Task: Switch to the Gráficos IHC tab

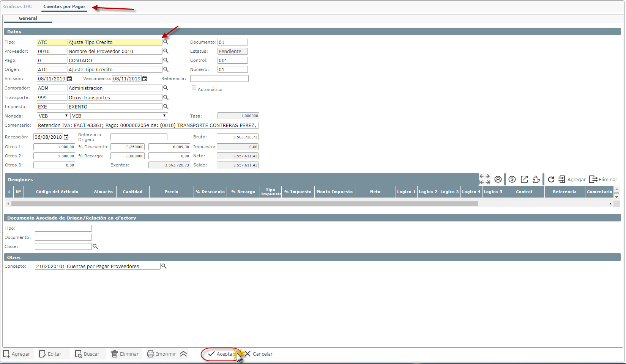Action: 17,6
